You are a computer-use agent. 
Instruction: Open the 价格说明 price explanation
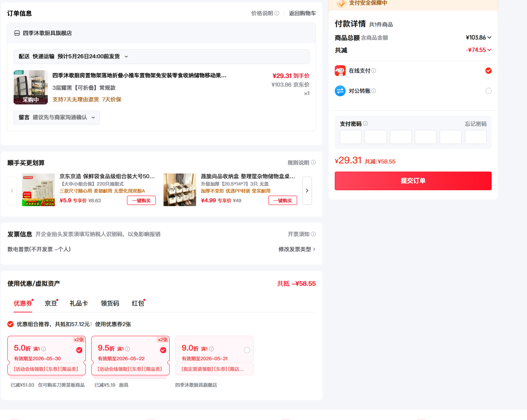(262, 13)
